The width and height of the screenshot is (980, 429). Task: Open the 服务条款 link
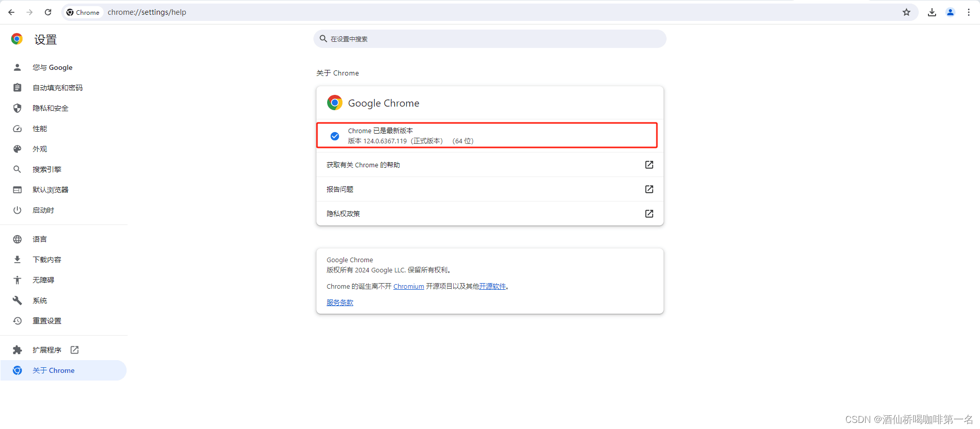340,302
